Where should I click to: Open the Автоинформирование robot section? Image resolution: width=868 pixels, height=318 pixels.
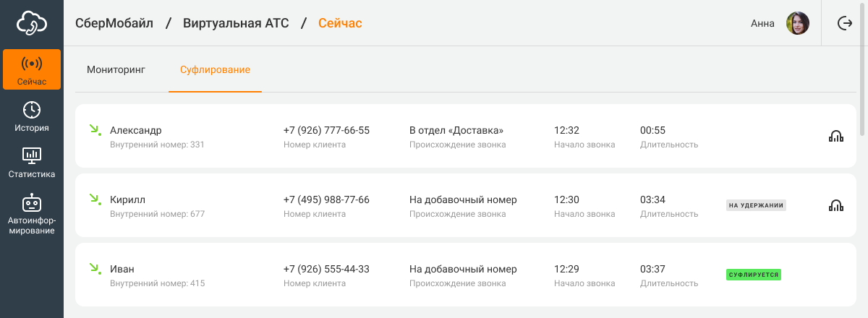32,214
